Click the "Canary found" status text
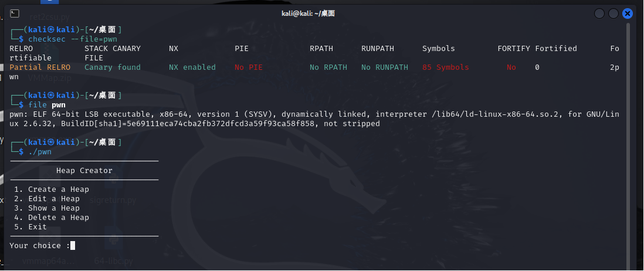 pos(113,67)
